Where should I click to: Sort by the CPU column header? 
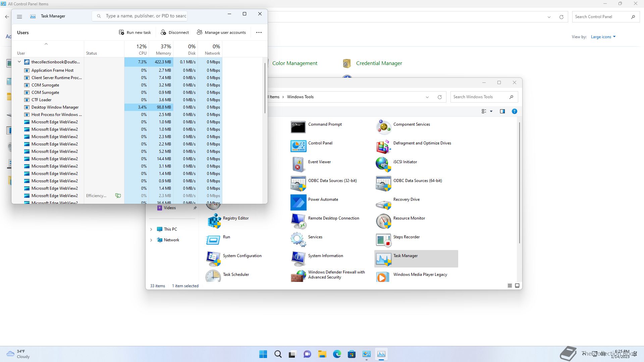[137, 49]
